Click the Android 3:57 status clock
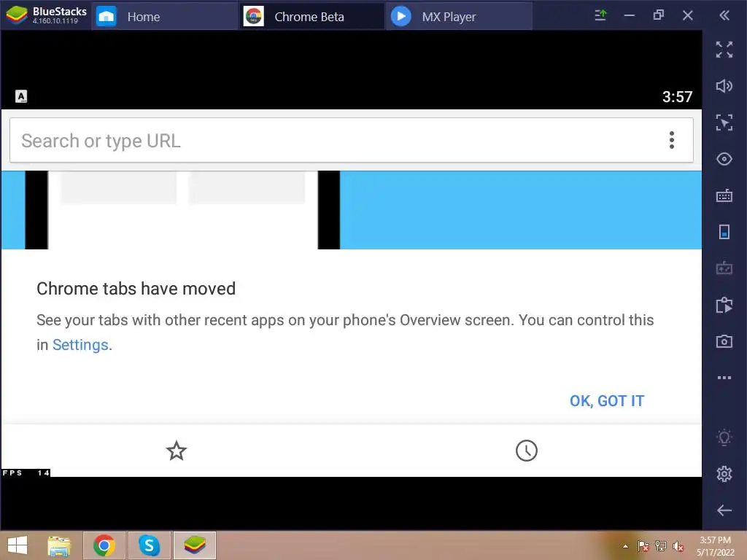 tap(677, 97)
